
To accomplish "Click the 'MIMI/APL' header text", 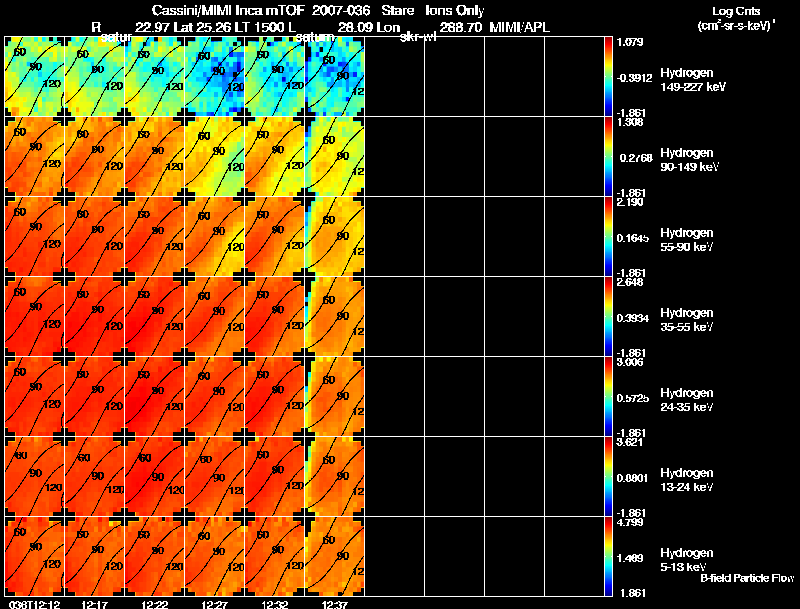I will point(519,28).
